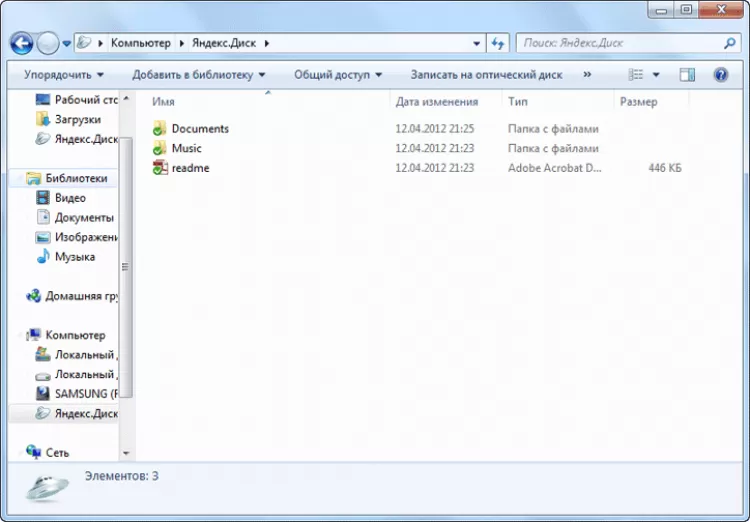Open the view options dropdown arrow
The height and width of the screenshot is (522, 750).
pyautogui.click(x=656, y=75)
